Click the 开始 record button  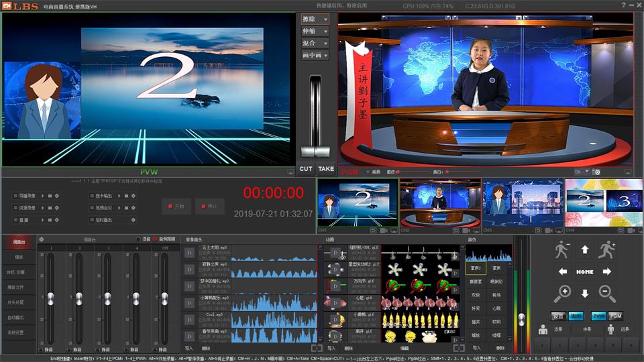click(176, 206)
